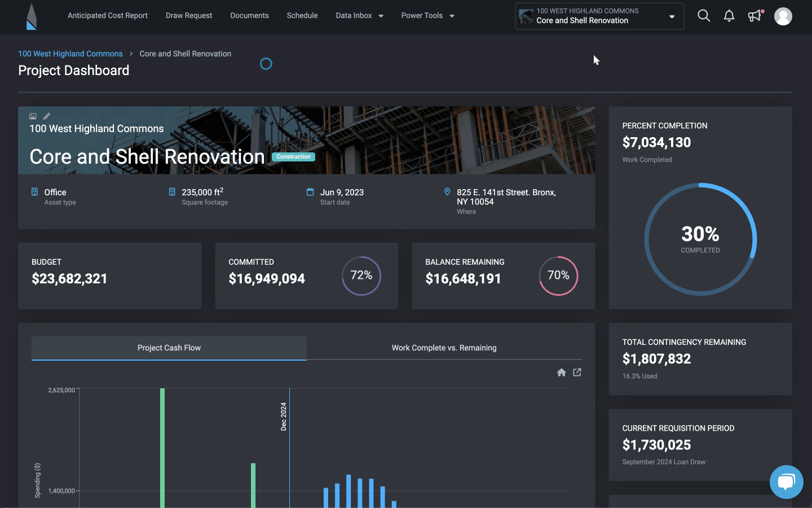Viewport: 812px width, 508px height.
Task: Click the 825 E. 141st Street address
Action: click(x=506, y=197)
